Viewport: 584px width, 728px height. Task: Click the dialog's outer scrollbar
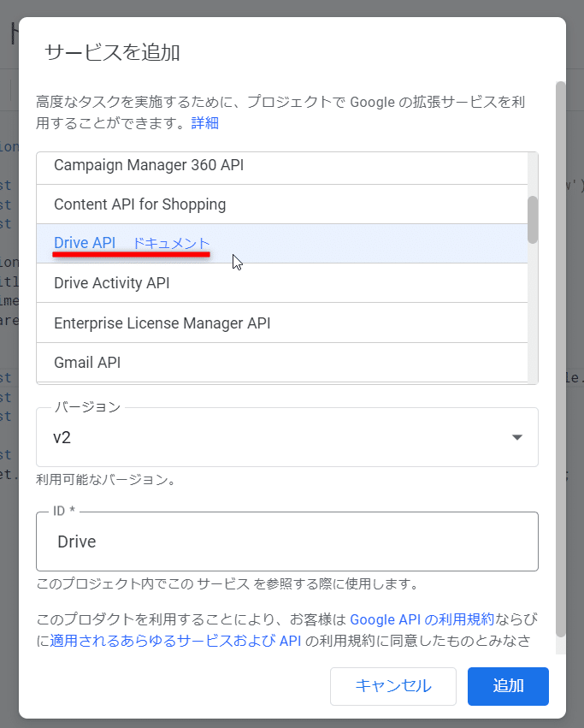pyautogui.click(x=561, y=359)
